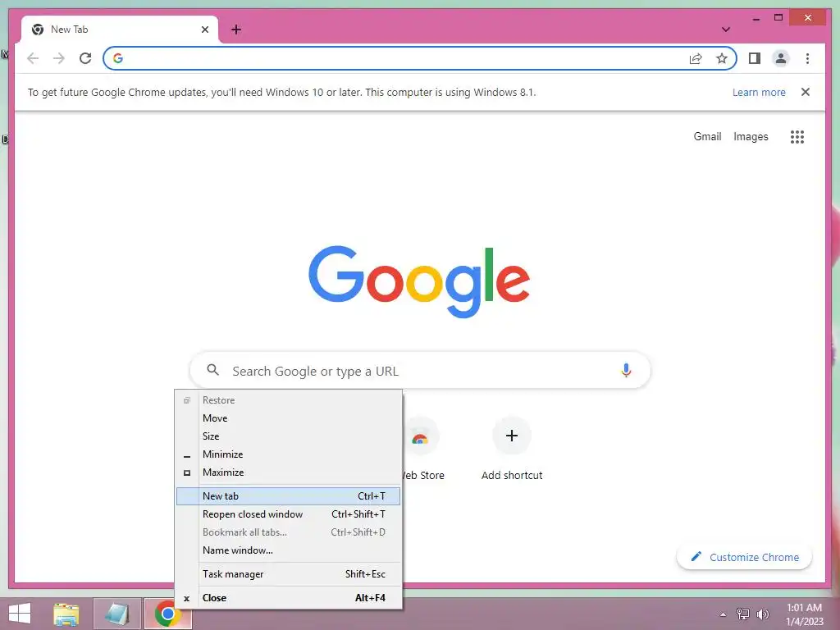
Task: Click the Learn more link
Action: [759, 92]
